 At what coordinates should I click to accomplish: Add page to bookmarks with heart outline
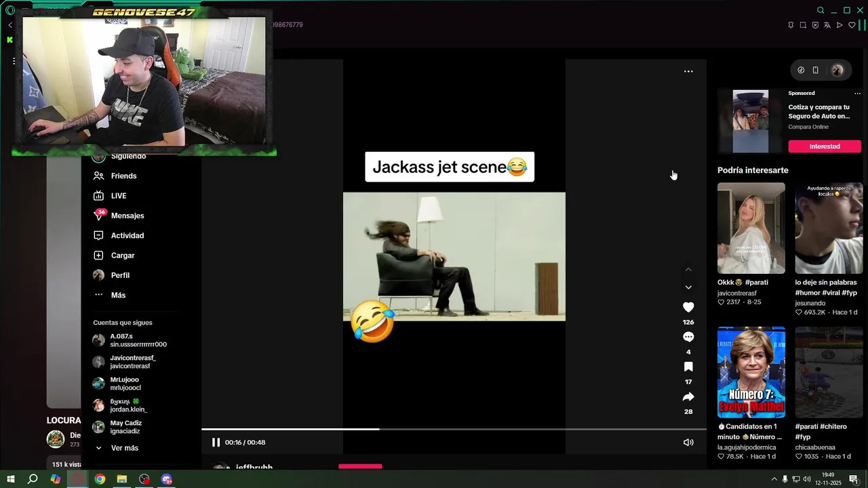point(852,25)
